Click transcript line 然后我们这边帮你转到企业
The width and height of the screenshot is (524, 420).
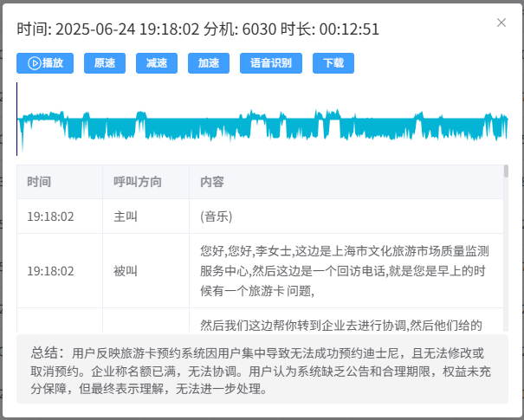tap(341, 325)
